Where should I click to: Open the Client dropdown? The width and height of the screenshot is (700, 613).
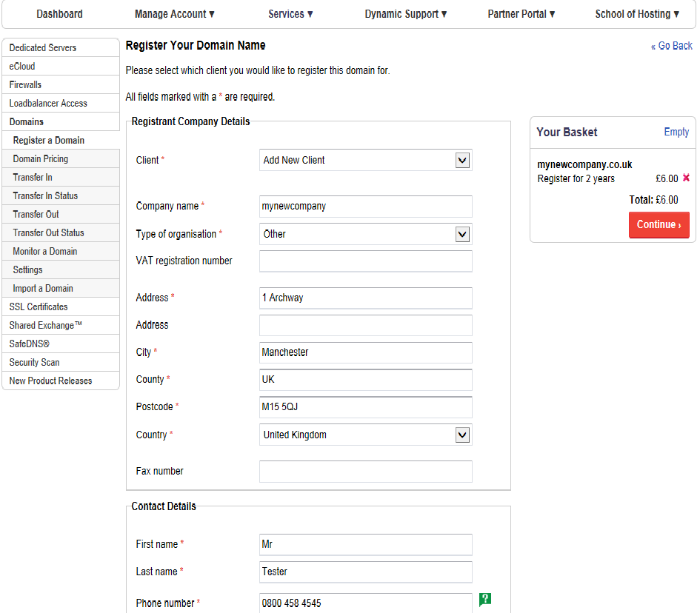pos(366,160)
